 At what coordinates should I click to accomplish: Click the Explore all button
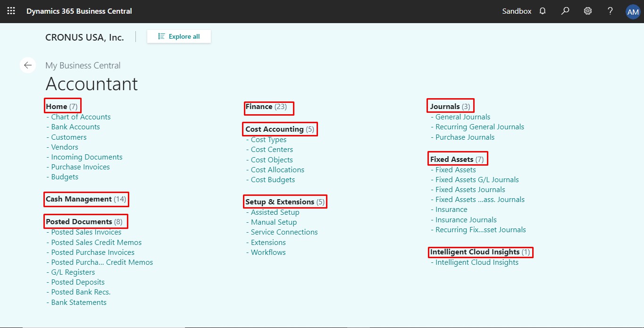click(x=179, y=36)
